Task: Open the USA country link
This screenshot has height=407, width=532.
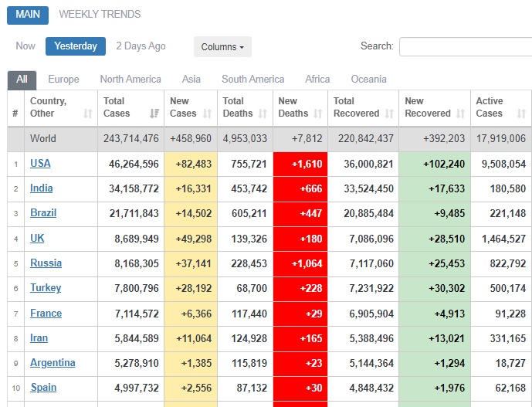Action: [40, 164]
